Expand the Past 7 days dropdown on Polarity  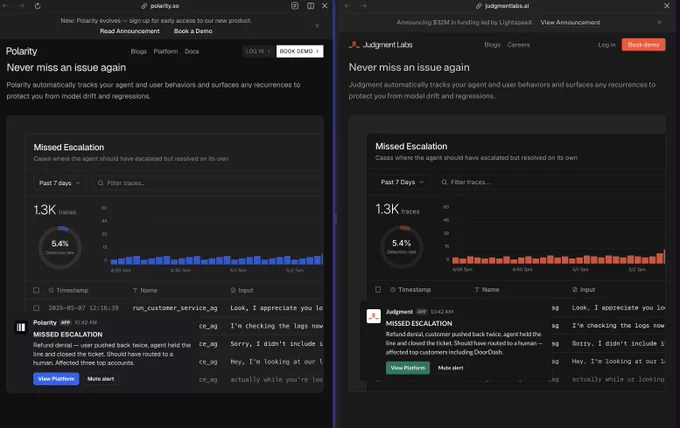pyautogui.click(x=59, y=183)
